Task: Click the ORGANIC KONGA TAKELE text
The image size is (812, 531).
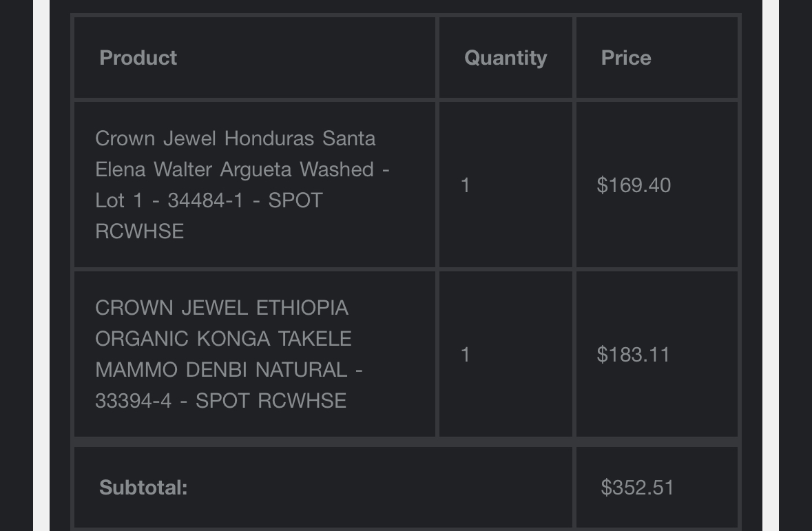Action: (223, 339)
